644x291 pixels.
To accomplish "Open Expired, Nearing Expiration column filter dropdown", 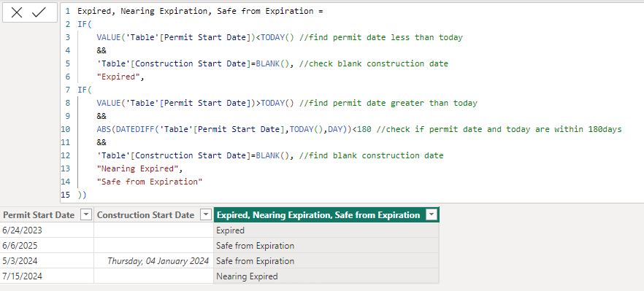I will pos(432,214).
